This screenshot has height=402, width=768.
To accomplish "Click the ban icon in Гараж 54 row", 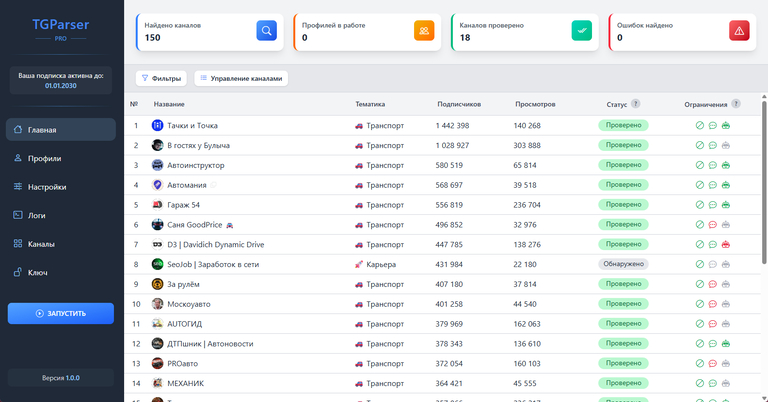I will pos(699,205).
